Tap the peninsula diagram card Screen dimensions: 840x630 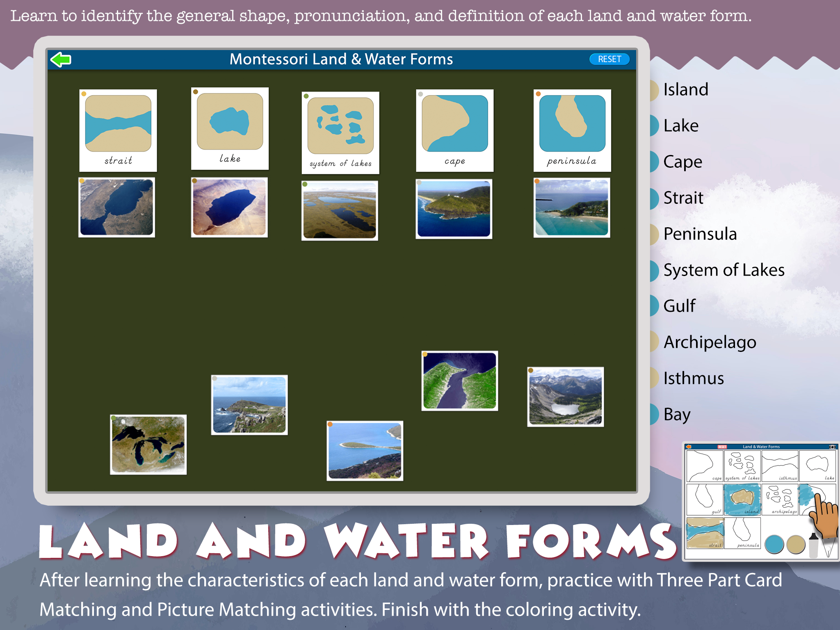(x=572, y=130)
